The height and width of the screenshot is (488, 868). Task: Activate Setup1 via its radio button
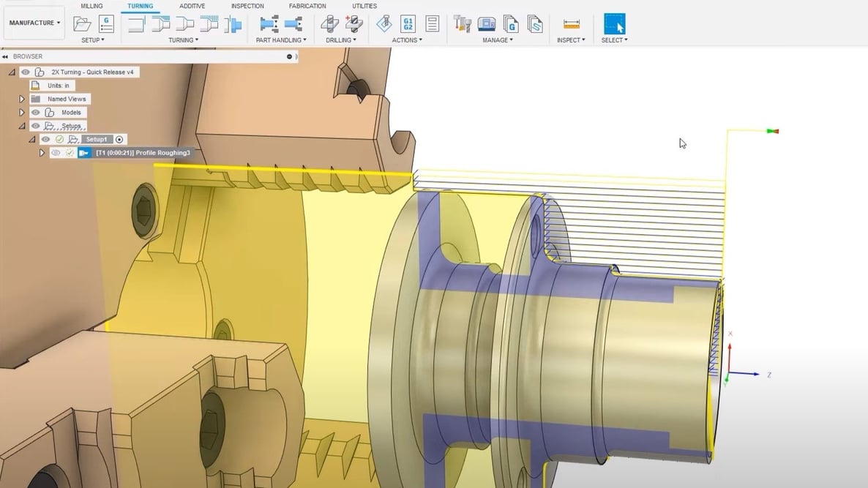pyautogui.click(x=120, y=138)
